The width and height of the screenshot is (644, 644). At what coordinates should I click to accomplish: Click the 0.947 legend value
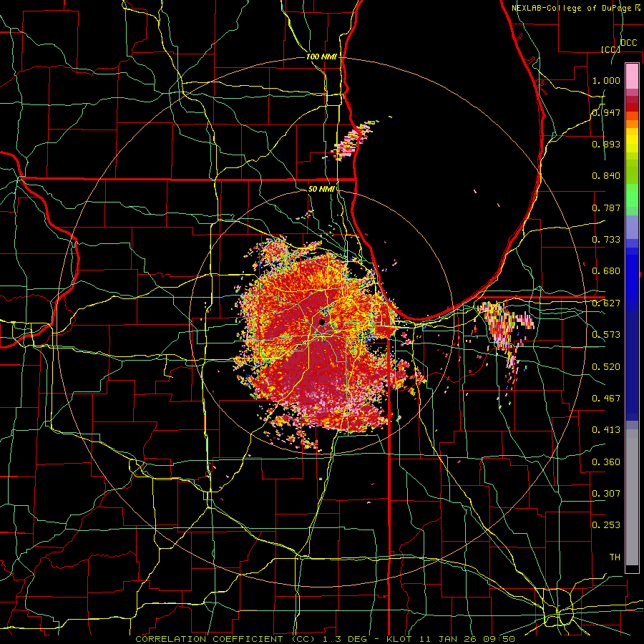[x=606, y=112]
